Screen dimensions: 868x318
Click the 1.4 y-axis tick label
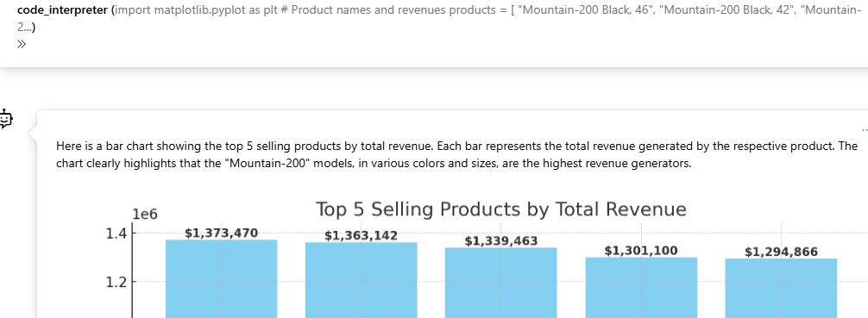tap(116, 234)
